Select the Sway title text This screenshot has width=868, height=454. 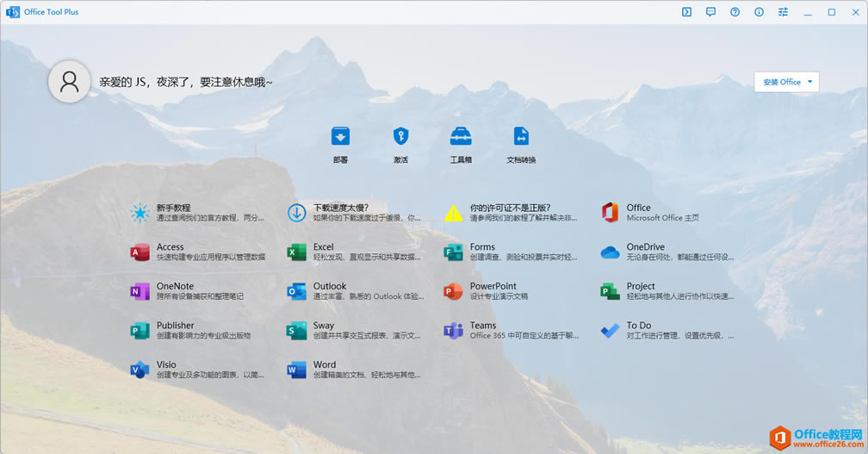[323, 326]
